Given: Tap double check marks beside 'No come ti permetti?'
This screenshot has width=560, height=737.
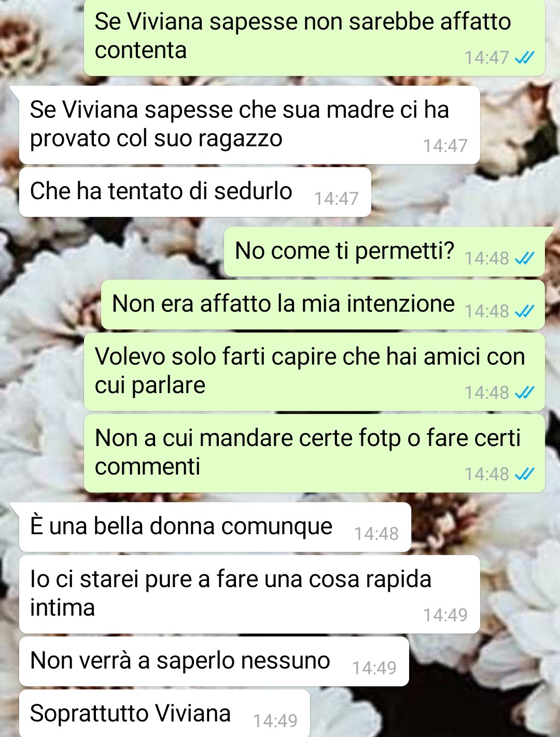Looking at the screenshot, I should tap(524, 258).
